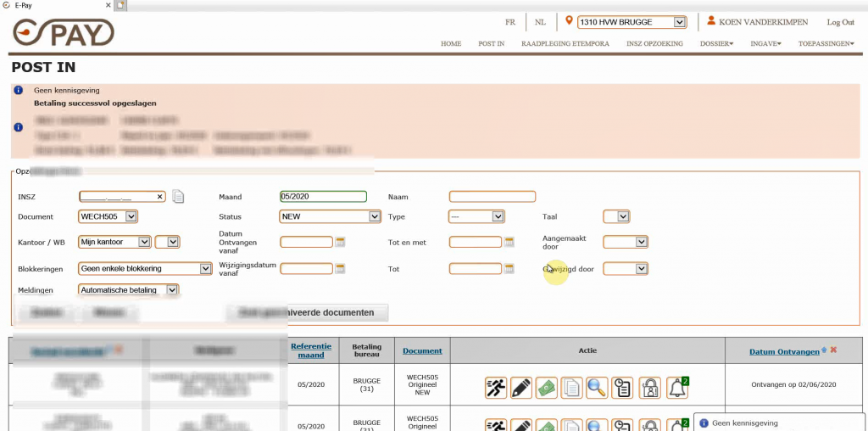Open calendar picker for Datum Ontvangen vanaf
Viewport: 868px width, 431px height.
coord(341,242)
